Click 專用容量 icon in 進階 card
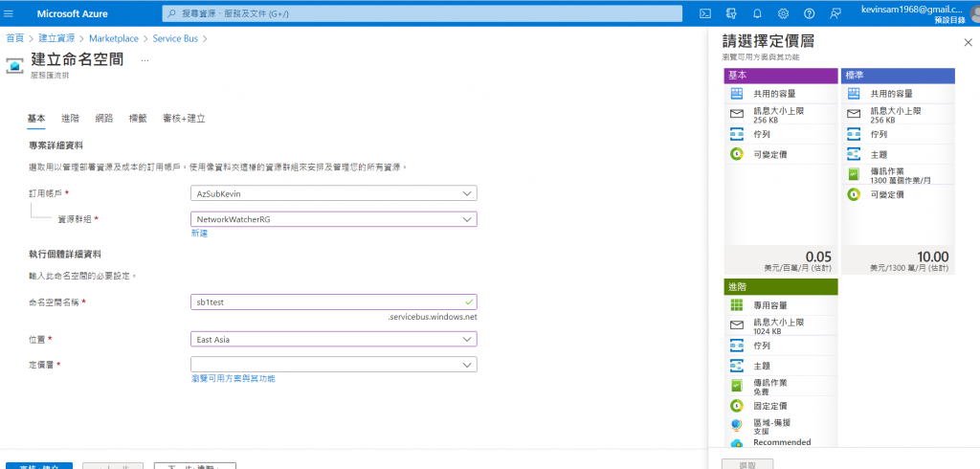This screenshot has height=469, width=980. (x=737, y=305)
